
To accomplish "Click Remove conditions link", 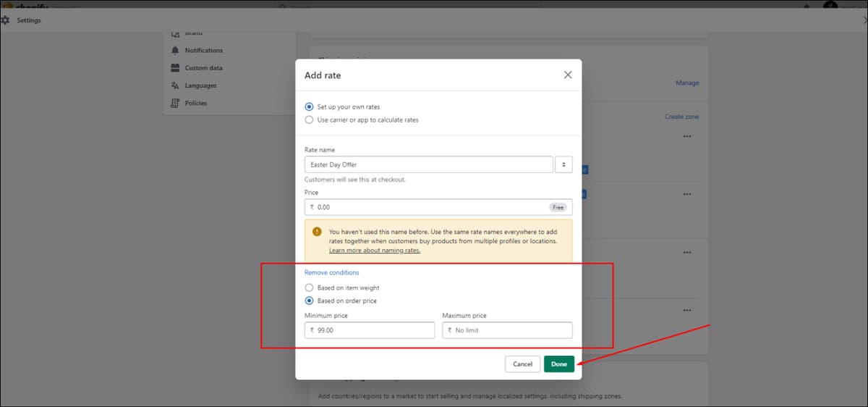I will click(332, 272).
